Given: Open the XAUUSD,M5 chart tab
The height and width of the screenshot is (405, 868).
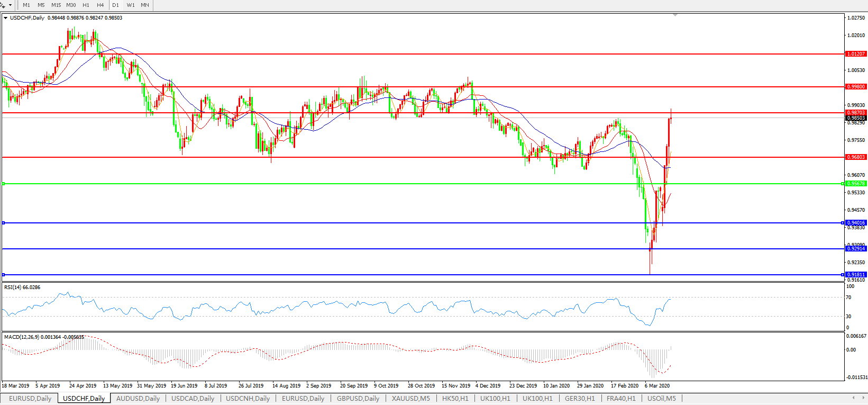Looking at the screenshot, I should (x=410, y=398).
